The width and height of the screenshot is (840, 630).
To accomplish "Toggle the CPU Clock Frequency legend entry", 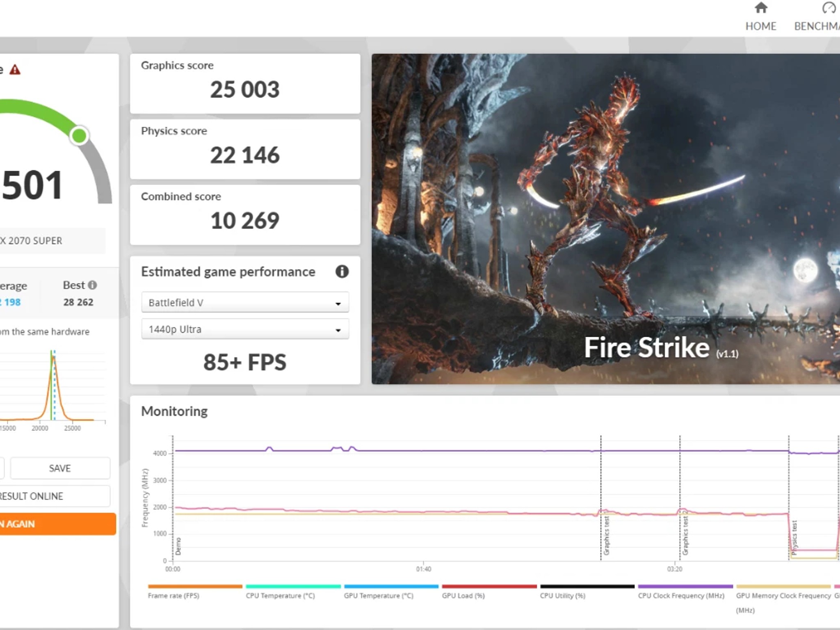I will (685, 592).
